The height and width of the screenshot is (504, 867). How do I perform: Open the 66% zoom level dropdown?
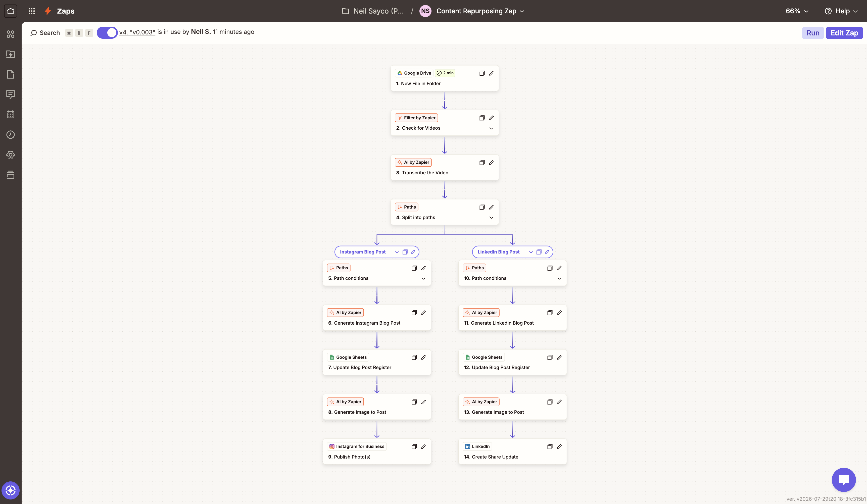[797, 11]
